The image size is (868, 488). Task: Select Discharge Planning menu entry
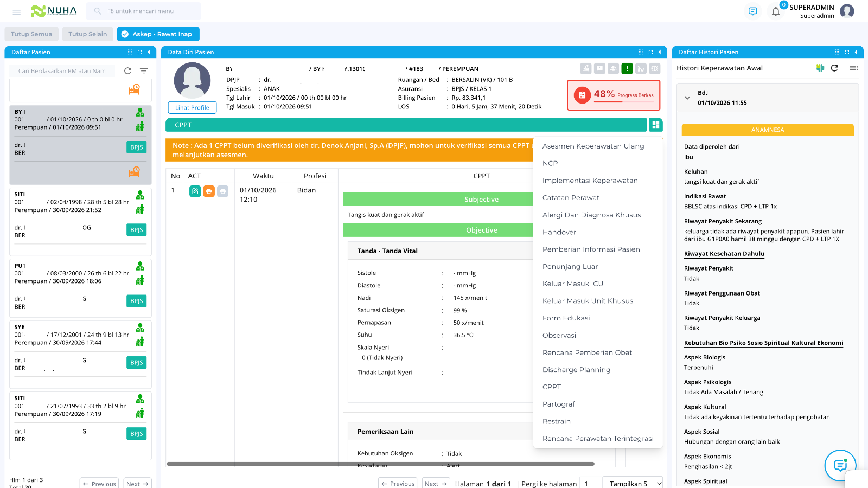coord(576,370)
